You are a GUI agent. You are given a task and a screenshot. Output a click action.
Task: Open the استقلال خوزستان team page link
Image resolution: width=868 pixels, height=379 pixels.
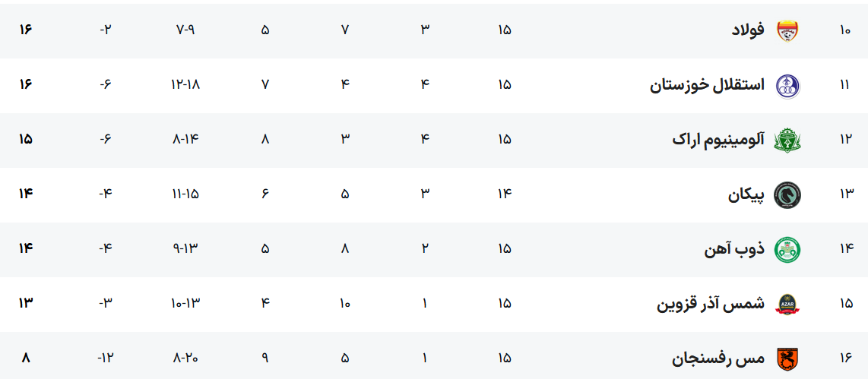pos(707,86)
